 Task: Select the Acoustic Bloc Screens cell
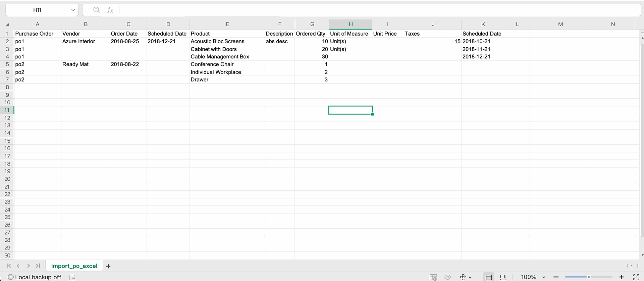pos(227,41)
